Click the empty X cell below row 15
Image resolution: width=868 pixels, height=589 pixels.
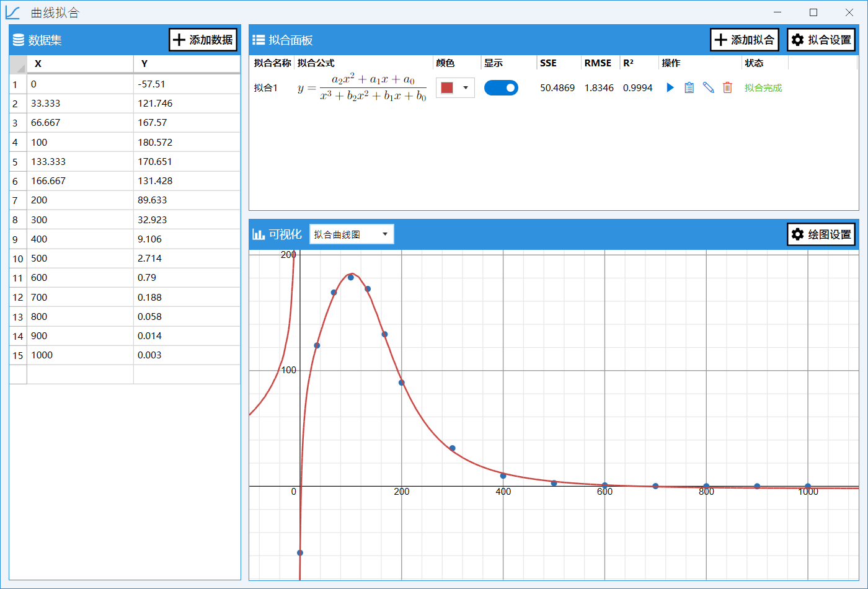pos(80,374)
